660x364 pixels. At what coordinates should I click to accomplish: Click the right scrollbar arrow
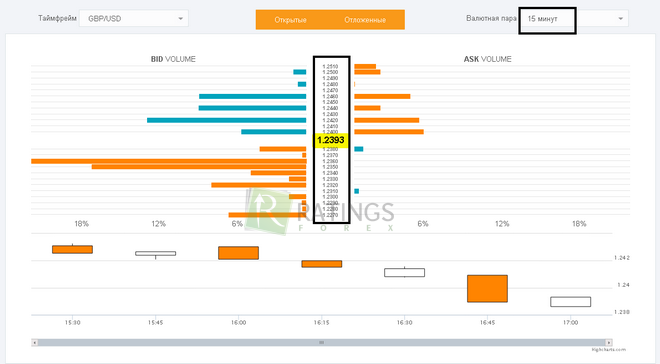pyautogui.click(x=609, y=343)
